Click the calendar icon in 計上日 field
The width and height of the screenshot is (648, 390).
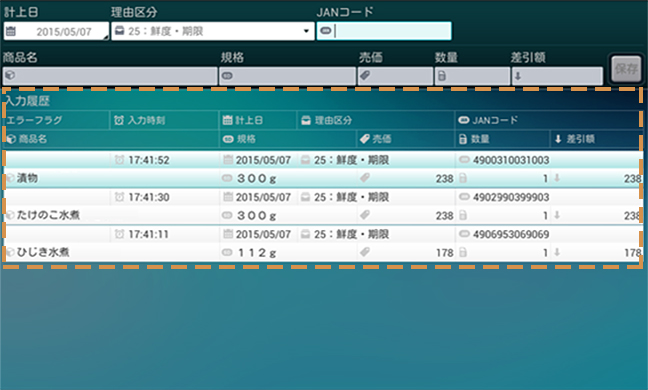pos(11,31)
